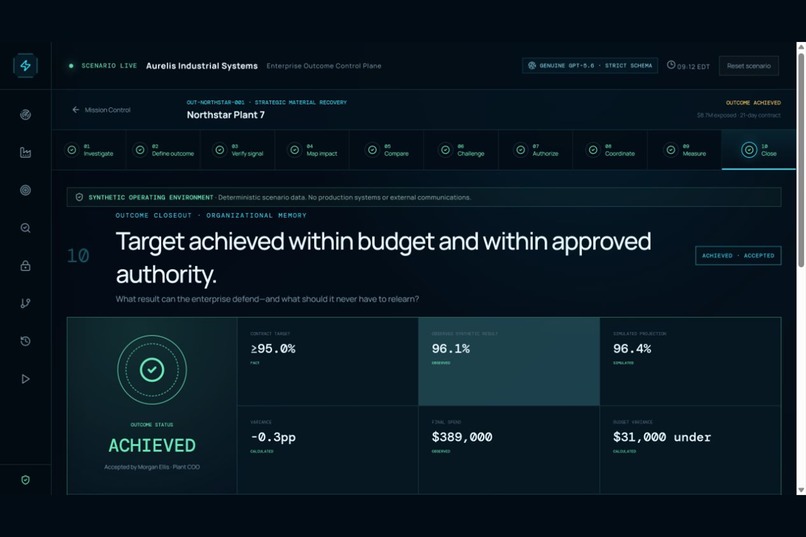
Task: Click the Aurelis Industrial Systems title
Action: click(202, 66)
